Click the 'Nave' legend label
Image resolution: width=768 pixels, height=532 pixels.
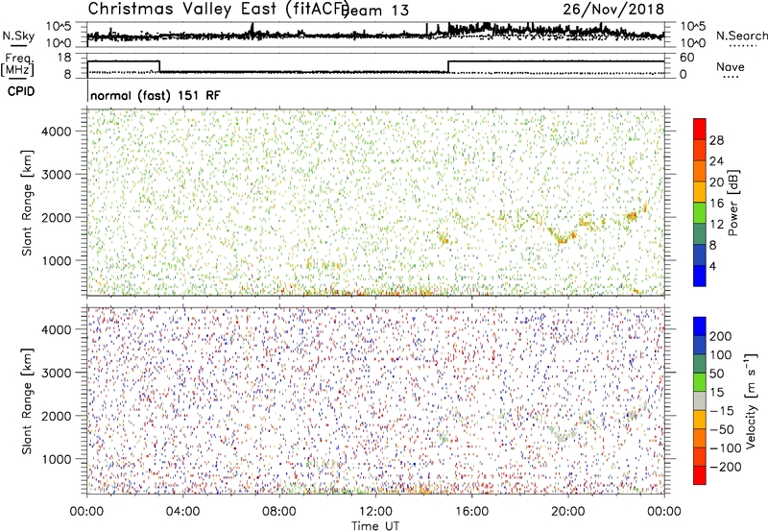(730, 66)
